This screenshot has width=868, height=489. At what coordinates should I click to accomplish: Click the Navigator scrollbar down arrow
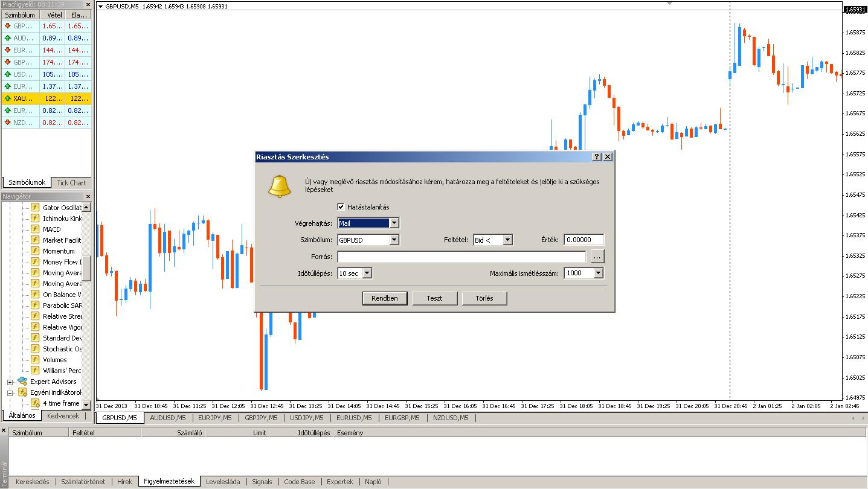tap(86, 405)
